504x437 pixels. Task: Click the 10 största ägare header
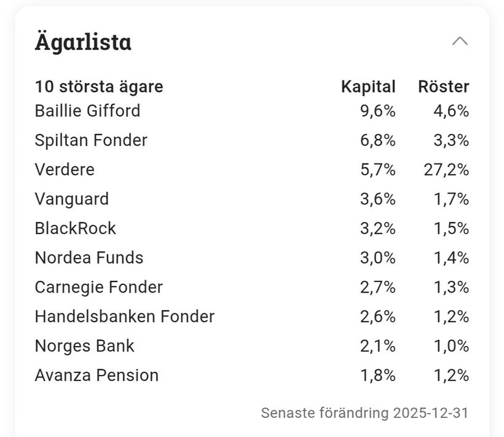coord(99,87)
